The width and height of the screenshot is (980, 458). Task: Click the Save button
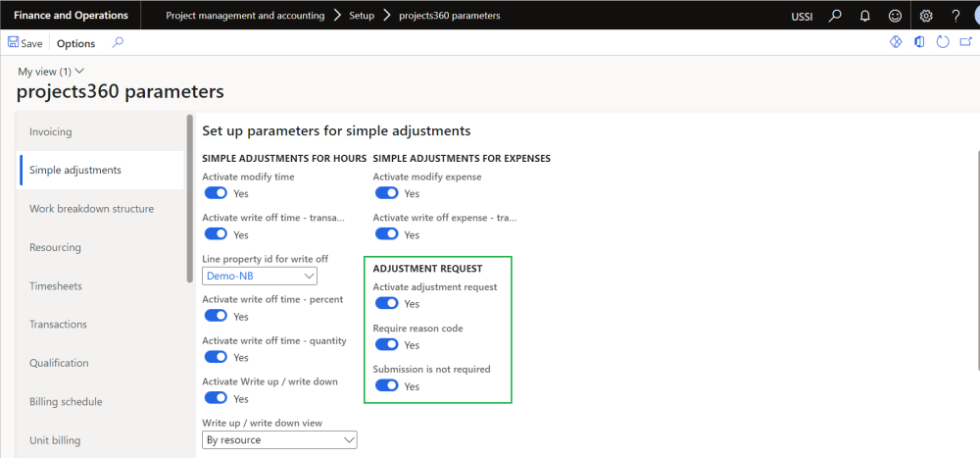[x=24, y=44]
